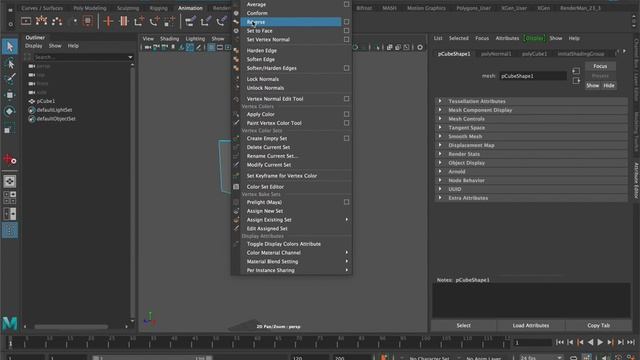Click the Copy Tab button
The image size is (640, 360).
(598, 326)
